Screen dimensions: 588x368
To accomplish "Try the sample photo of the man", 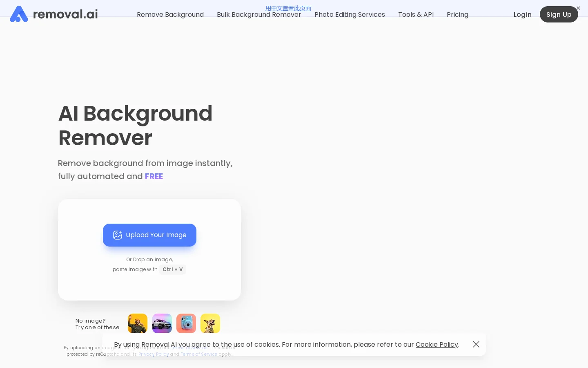I will [138, 323].
